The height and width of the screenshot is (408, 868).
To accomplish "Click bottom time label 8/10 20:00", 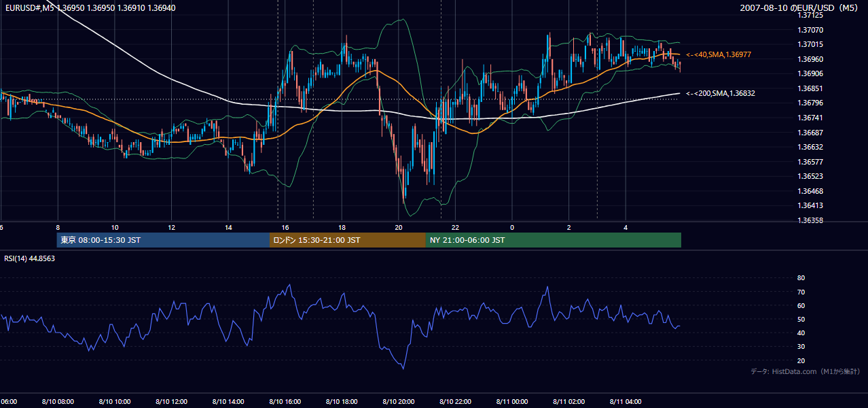I will click(399, 402).
